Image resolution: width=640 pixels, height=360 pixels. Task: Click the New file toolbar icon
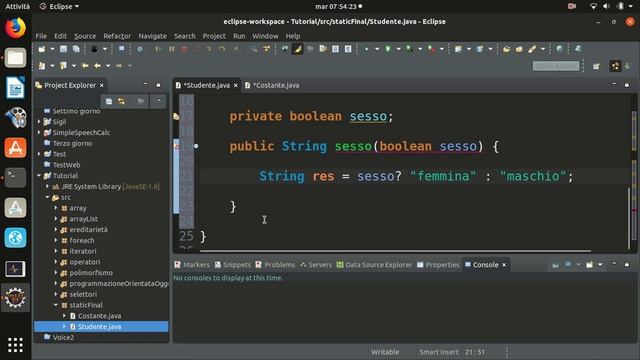(x=42, y=49)
